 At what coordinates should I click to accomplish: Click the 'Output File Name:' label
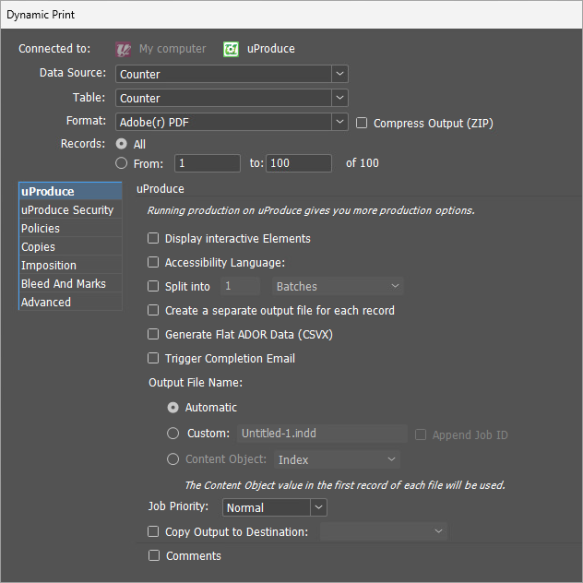tap(196, 383)
